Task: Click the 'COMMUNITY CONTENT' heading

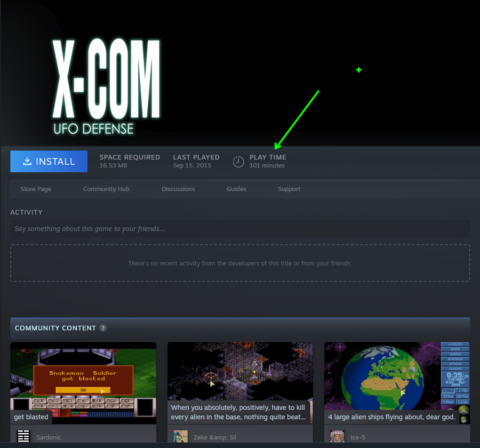Action: (x=56, y=328)
